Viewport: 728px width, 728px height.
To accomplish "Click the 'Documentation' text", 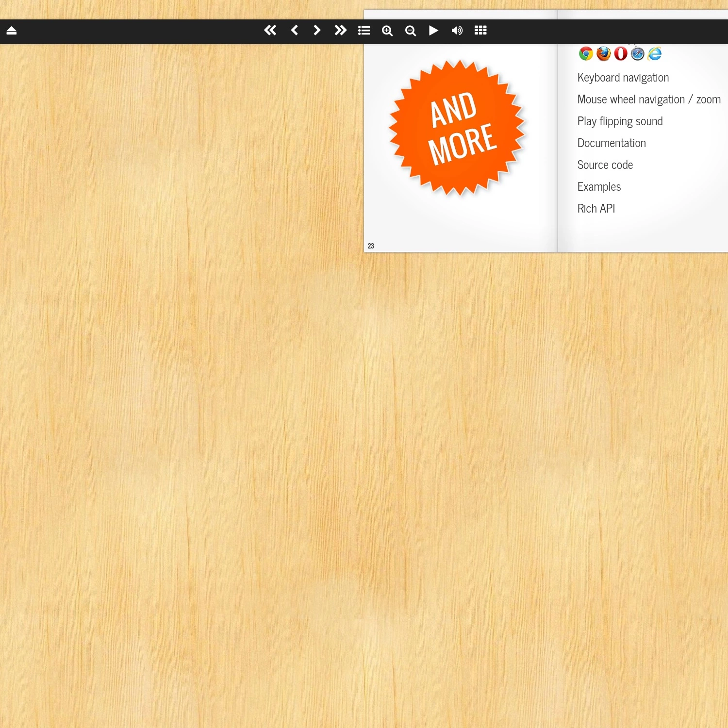I will click(612, 143).
